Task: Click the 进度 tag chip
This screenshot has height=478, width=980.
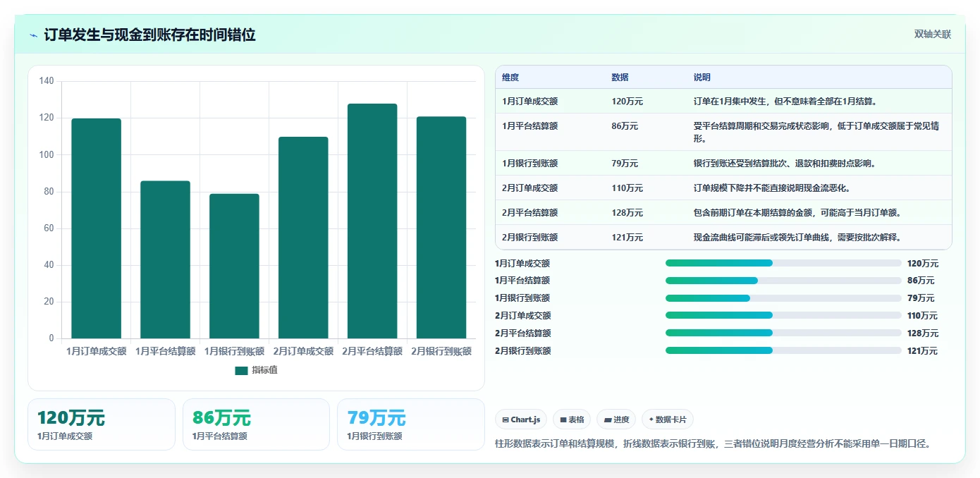Action: pos(616,419)
